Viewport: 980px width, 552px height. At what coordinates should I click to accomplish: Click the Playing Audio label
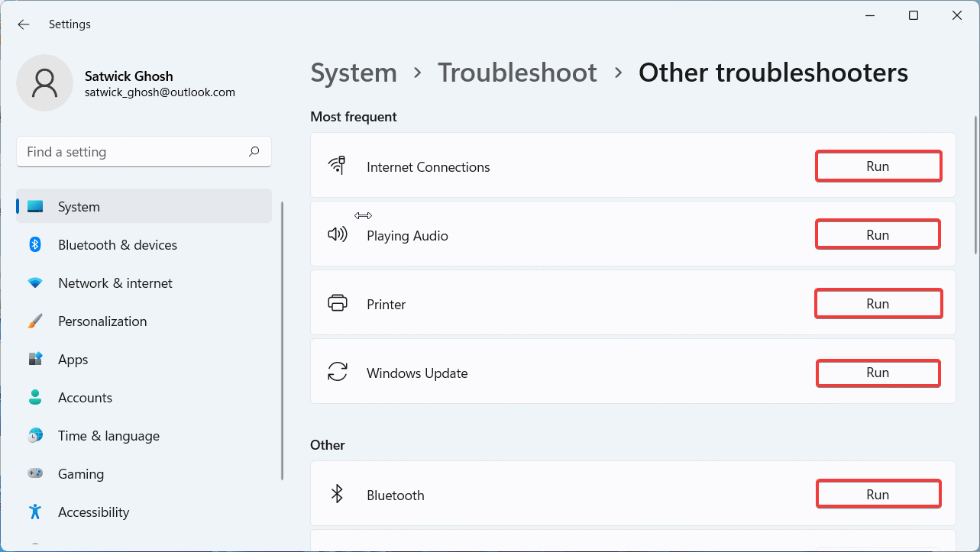pos(407,236)
